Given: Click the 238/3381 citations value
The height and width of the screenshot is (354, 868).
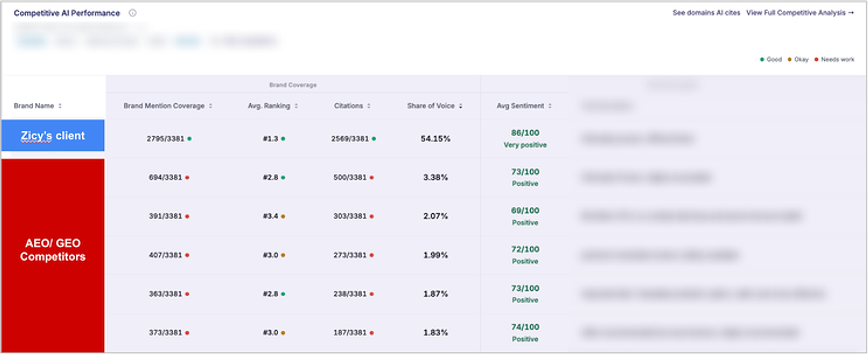Looking at the screenshot, I should (x=350, y=294).
